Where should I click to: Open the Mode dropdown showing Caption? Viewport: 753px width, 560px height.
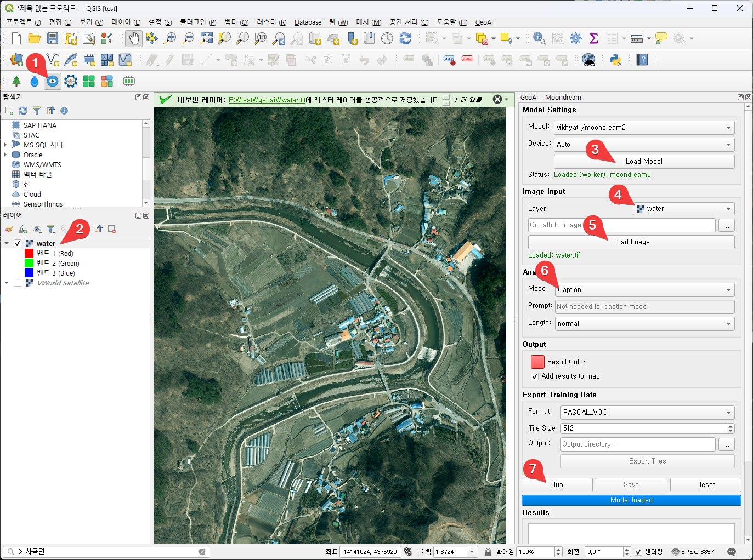tap(644, 289)
